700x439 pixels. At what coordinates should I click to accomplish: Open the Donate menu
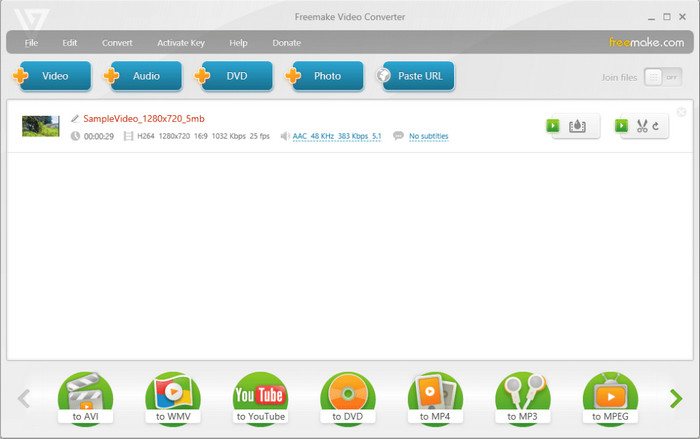tap(287, 43)
